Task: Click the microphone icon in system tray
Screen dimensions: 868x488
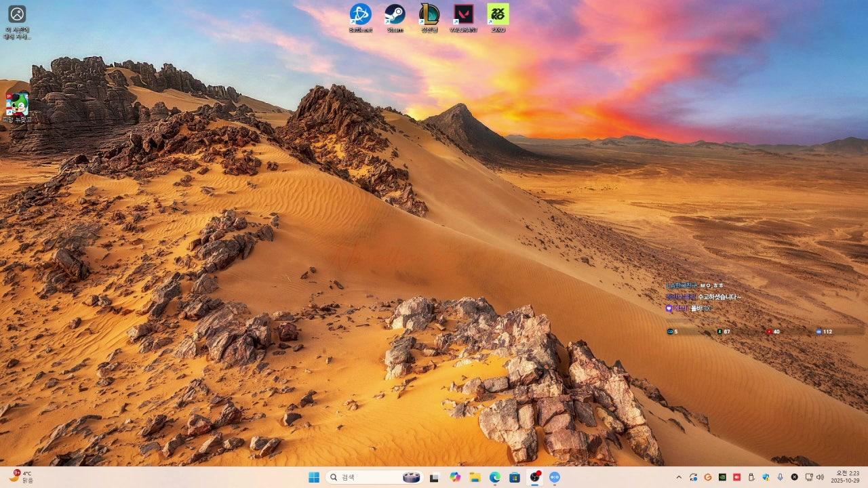Action: 780,477
